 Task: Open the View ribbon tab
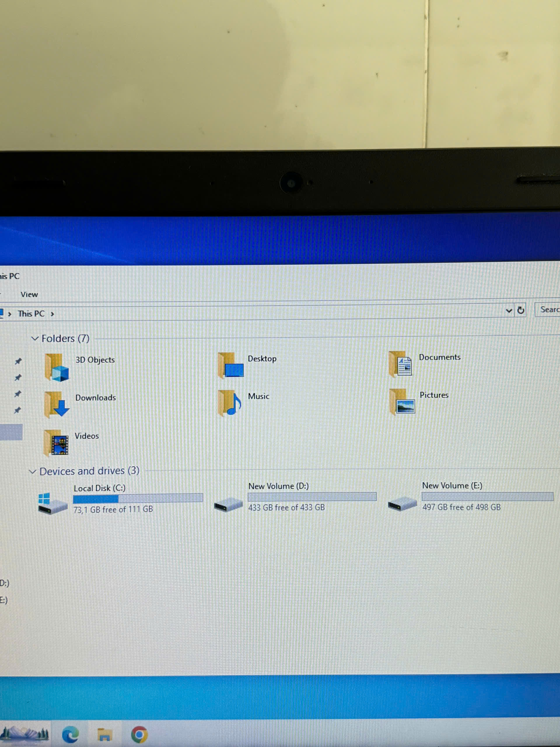click(29, 294)
